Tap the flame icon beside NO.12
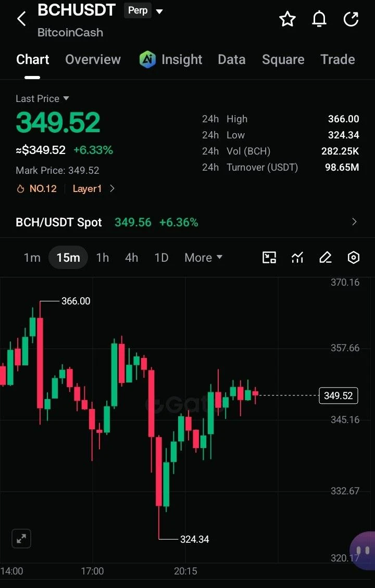 click(20, 188)
